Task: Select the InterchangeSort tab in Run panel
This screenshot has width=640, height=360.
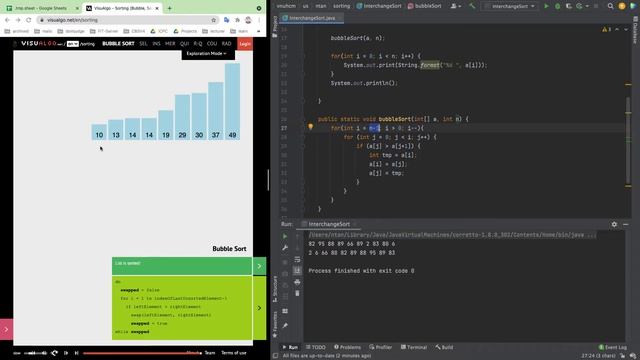Action: click(329, 224)
